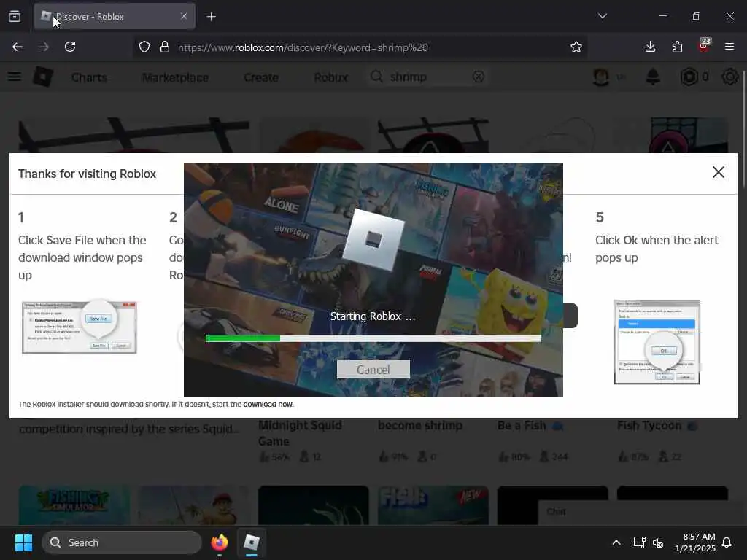Open the Robux balance icon
This screenshot has width=747, height=560.
[689, 77]
